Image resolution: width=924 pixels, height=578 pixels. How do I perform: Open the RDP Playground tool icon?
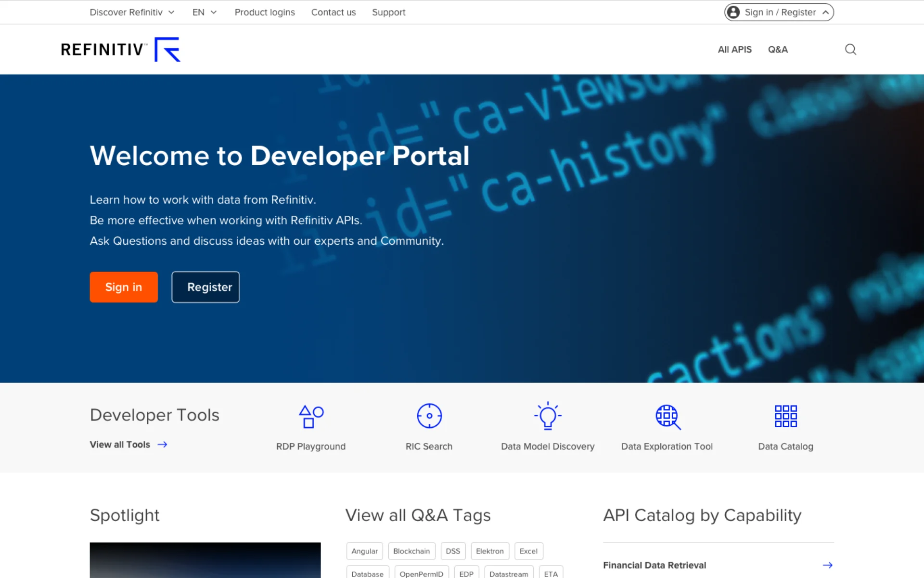[x=311, y=416]
